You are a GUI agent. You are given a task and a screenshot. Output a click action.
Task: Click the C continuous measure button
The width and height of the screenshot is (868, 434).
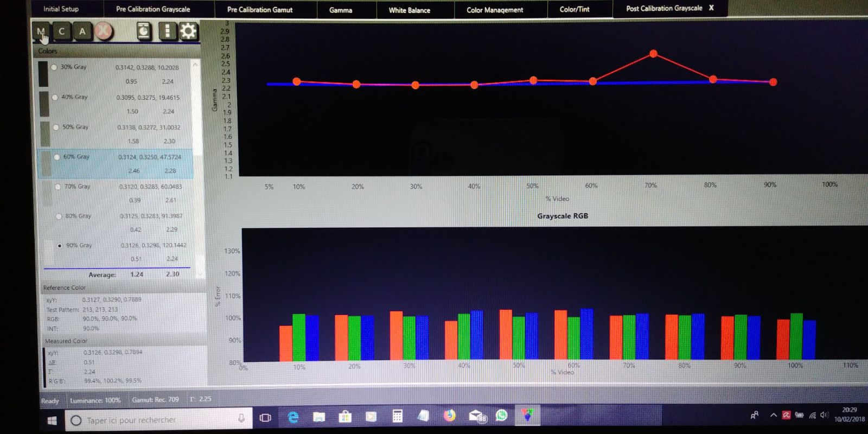pos(61,31)
